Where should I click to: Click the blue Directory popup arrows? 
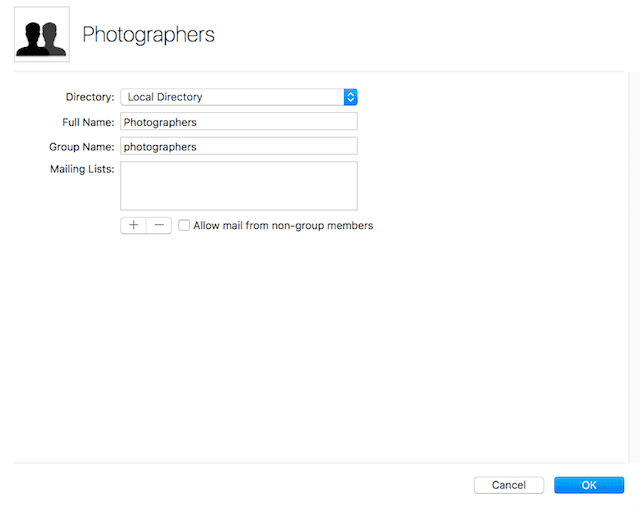[x=350, y=97]
